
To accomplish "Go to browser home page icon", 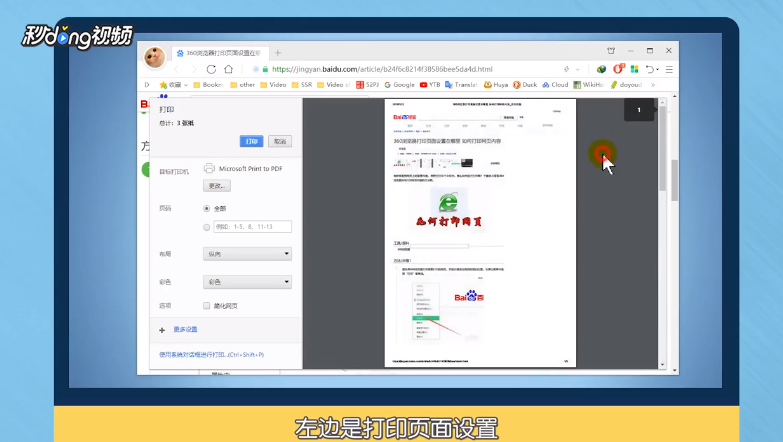I will click(229, 69).
